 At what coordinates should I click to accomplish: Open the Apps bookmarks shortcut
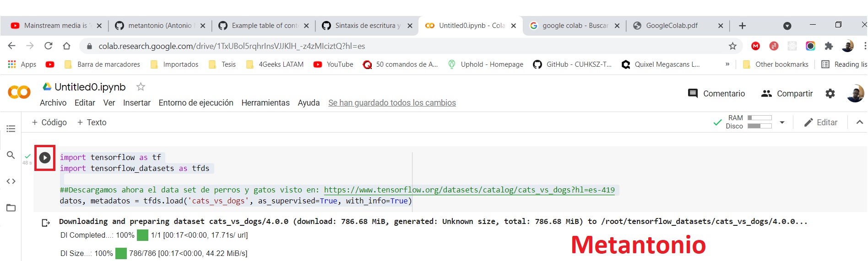coord(22,64)
